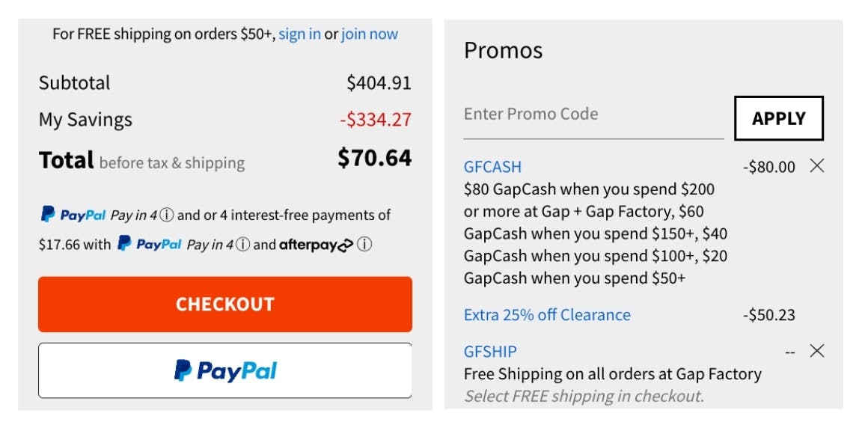Viewport: 868px width, 425px height.
Task: Open "Extra 25% off Clearance" link
Action: pos(547,315)
